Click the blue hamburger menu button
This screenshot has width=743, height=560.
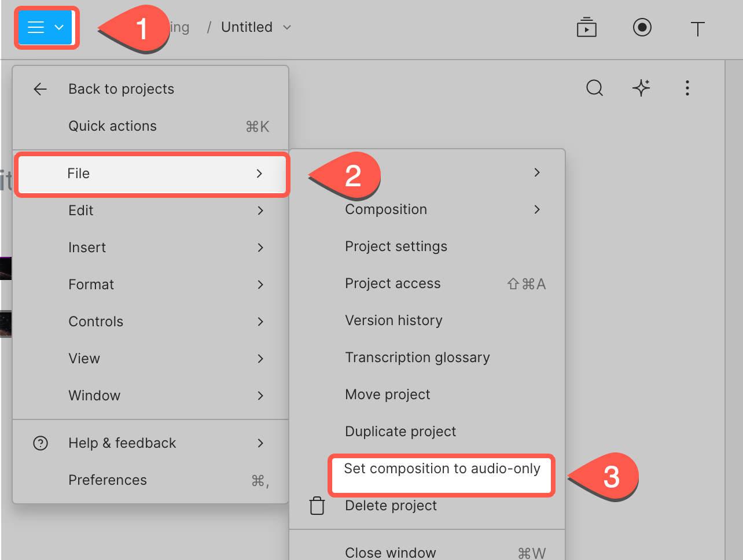[x=45, y=28]
